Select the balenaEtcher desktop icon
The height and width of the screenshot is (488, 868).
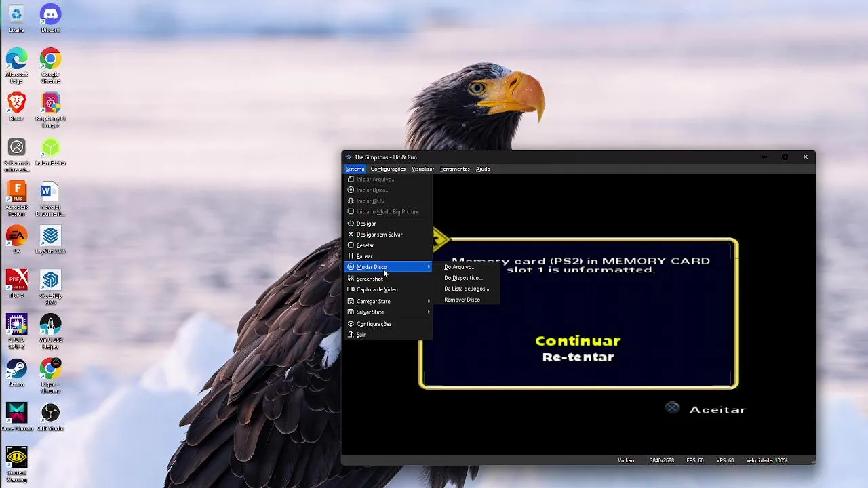coord(50,152)
